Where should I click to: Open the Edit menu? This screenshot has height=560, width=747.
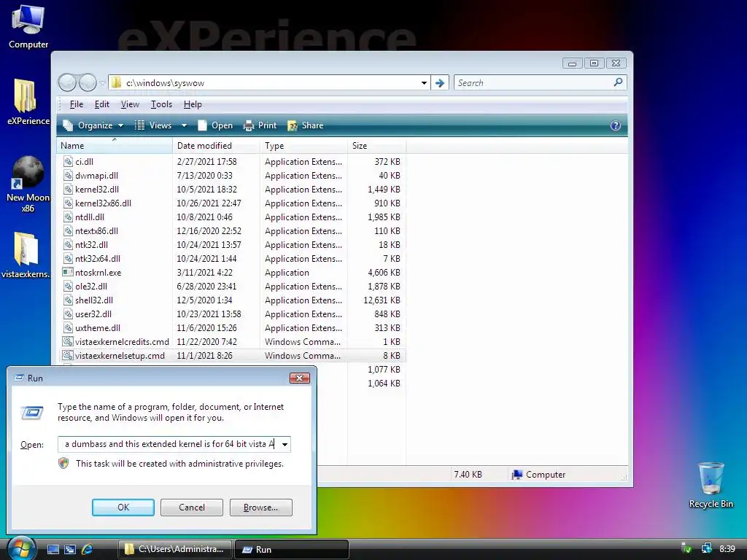click(102, 104)
